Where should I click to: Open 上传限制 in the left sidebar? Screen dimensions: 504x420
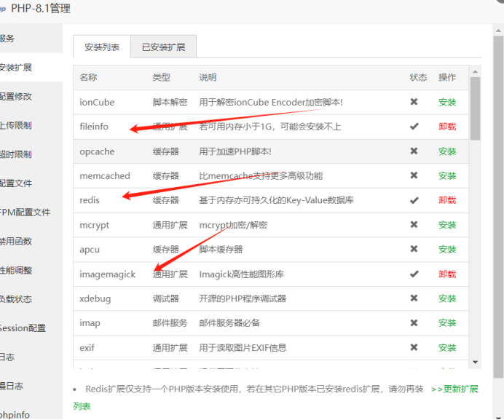click(x=16, y=125)
